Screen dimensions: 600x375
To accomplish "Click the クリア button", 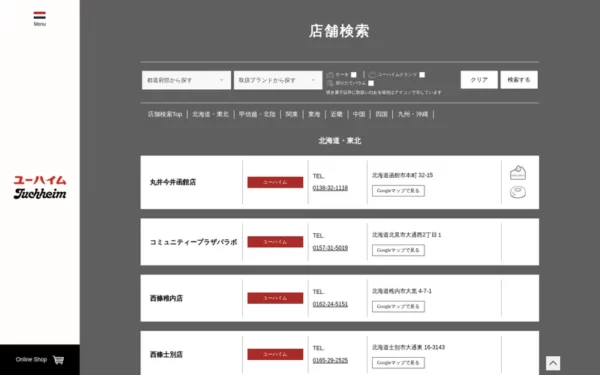I will (x=479, y=80).
